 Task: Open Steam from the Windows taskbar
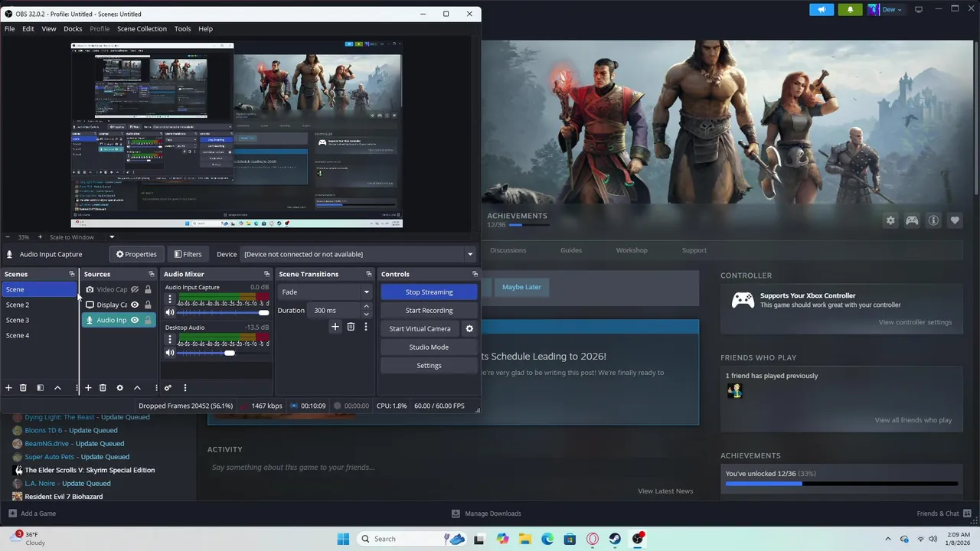[x=615, y=539]
